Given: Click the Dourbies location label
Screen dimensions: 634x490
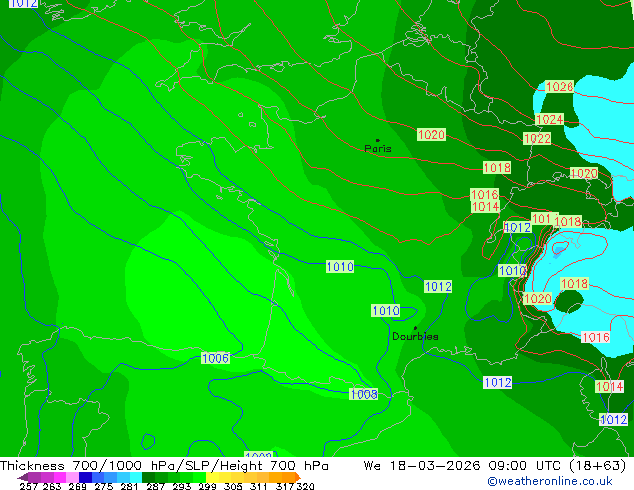Looking at the screenshot, I should tap(415, 336).
